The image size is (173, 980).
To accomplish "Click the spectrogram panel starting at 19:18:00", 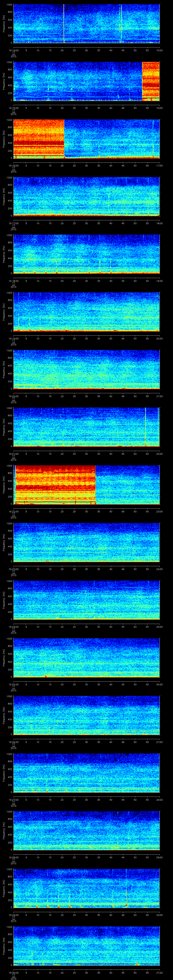I will click(x=87, y=254).
